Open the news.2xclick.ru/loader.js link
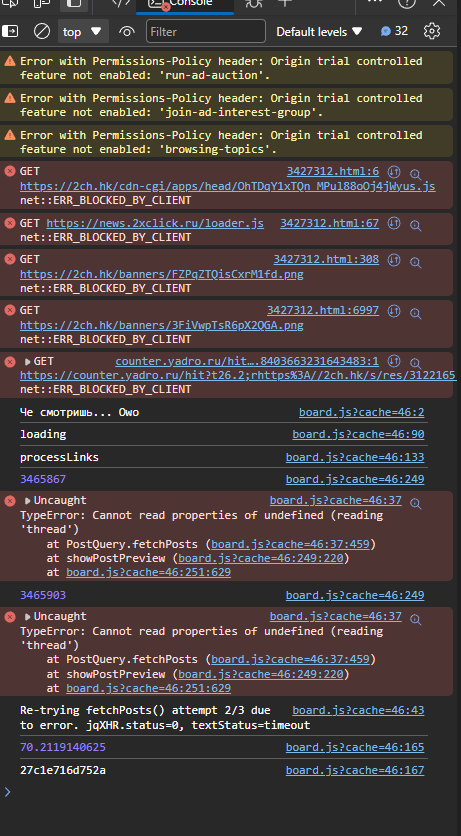 [x=155, y=223]
